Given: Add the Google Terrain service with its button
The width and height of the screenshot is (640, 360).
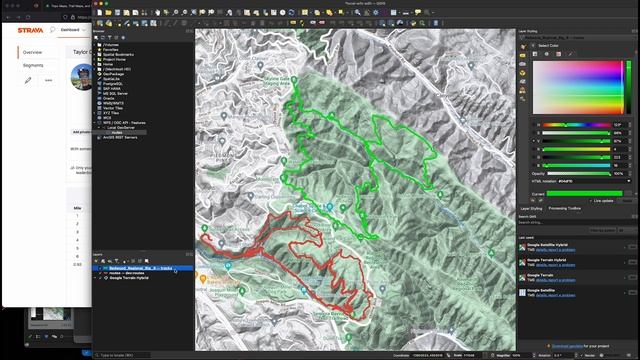Looking at the screenshot, I should coord(632,277).
